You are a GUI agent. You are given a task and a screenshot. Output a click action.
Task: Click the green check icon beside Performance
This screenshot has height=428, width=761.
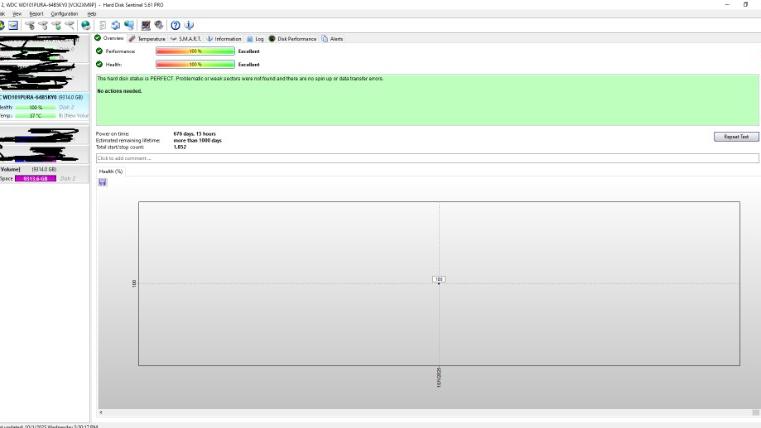pos(99,50)
